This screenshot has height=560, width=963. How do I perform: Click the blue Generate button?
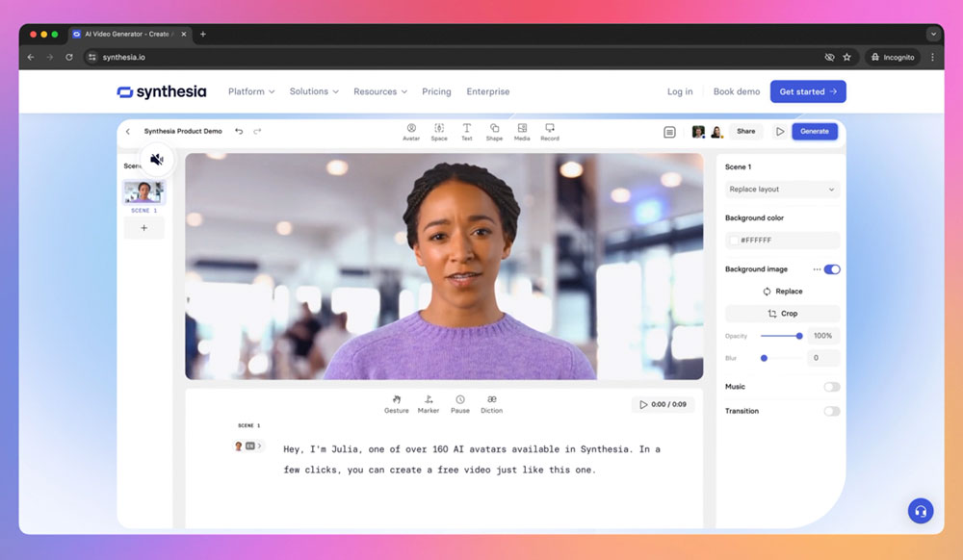[x=815, y=131]
